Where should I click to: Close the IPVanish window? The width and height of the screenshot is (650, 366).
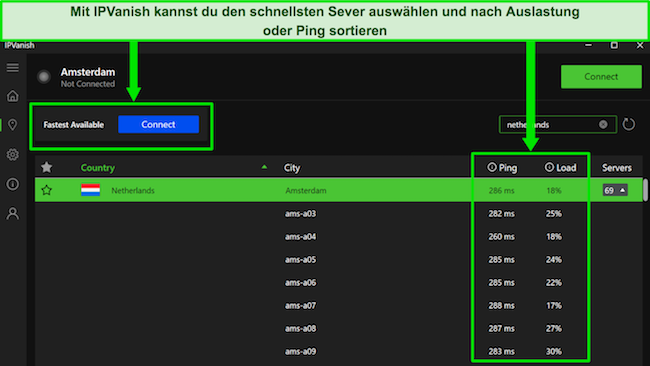[x=640, y=45]
